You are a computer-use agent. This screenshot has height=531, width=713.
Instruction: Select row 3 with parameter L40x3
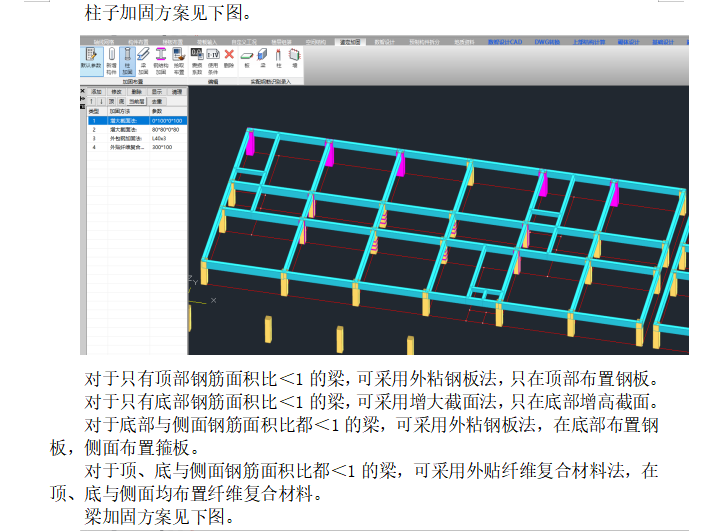coord(137,138)
